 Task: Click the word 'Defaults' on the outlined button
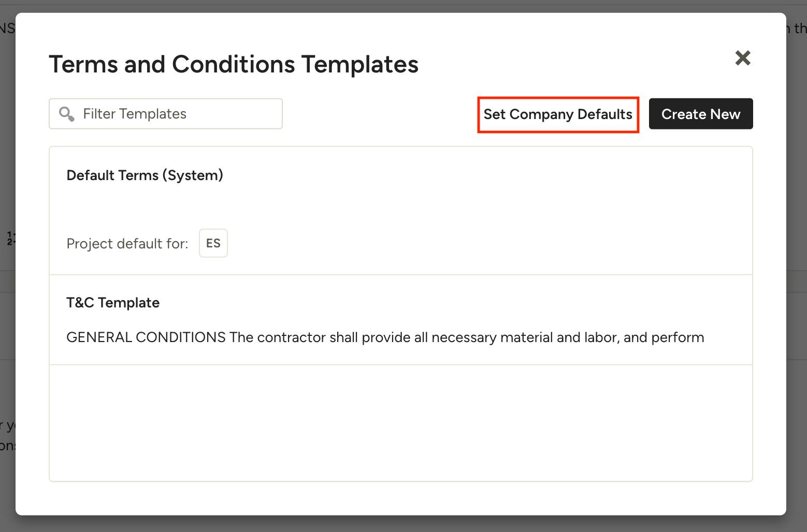click(604, 114)
